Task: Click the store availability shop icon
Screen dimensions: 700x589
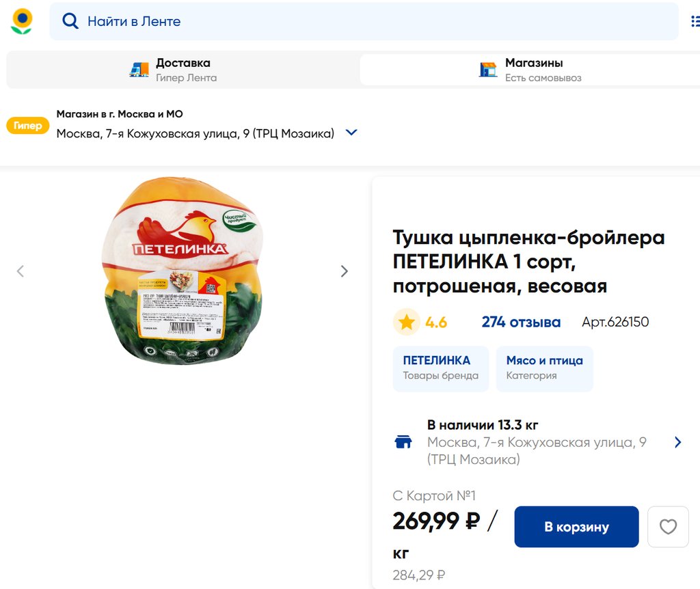Action: point(403,442)
